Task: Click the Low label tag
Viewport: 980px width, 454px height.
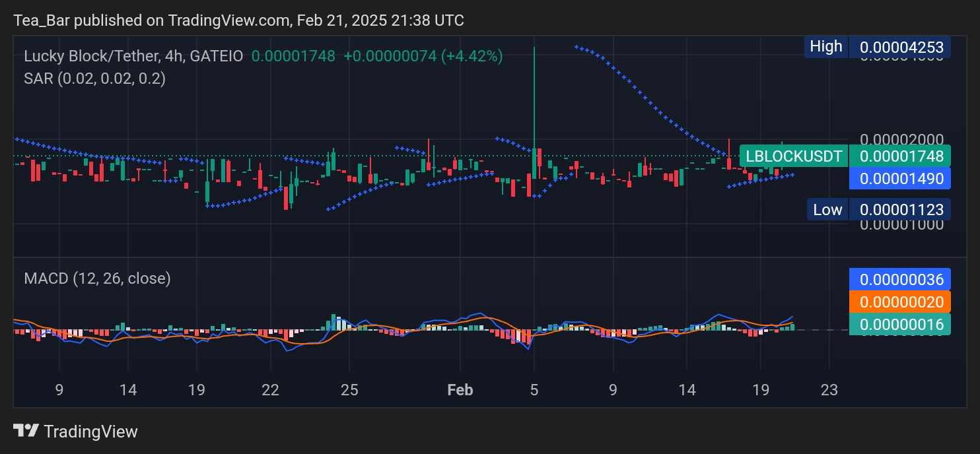Action: tap(827, 210)
